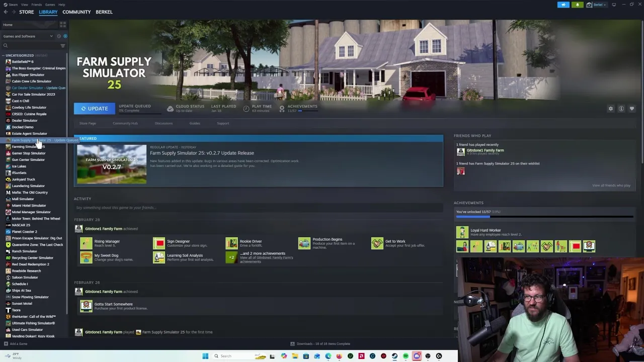Open the Guides link
The height and width of the screenshot is (362, 644).
(x=195, y=123)
